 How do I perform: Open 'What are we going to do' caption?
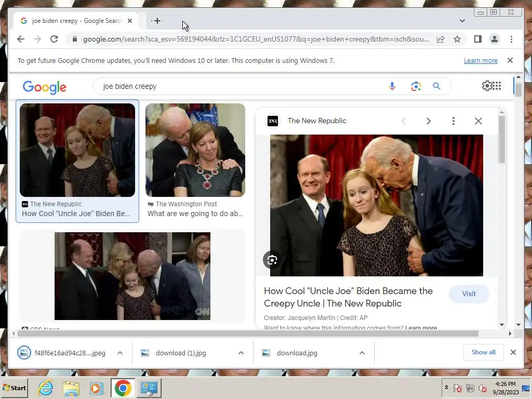pyautogui.click(x=195, y=214)
